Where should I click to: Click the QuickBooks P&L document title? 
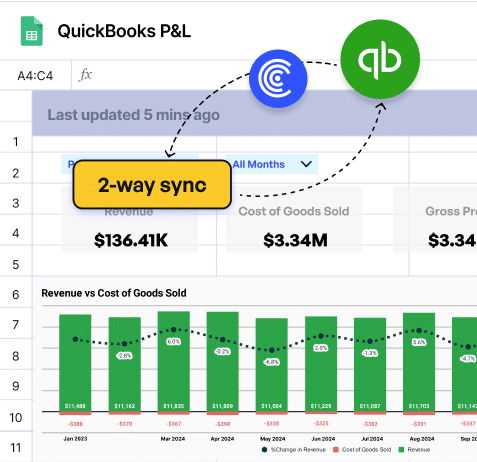coord(124,31)
